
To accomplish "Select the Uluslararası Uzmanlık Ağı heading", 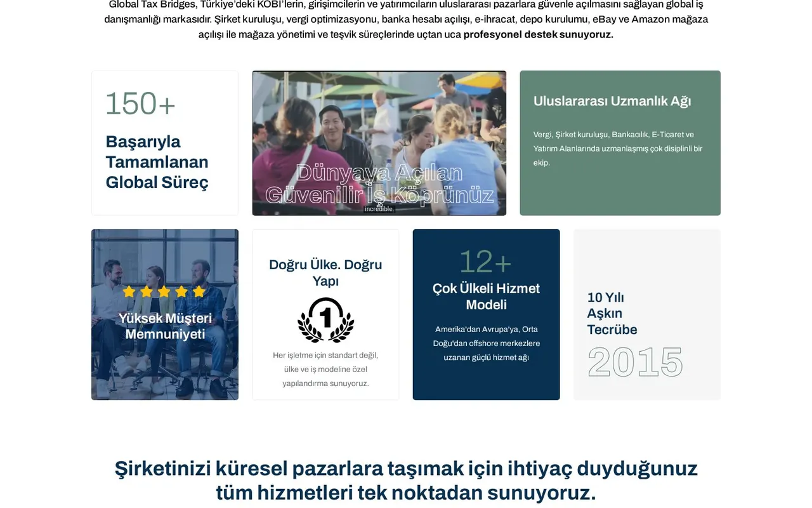I will click(x=612, y=101).
